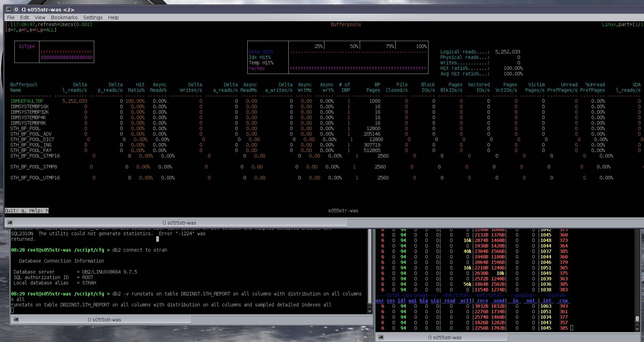Select the s055str-was tab of the db2 terminal window
This screenshot has height=342, width=644.
tap(104, 320)
